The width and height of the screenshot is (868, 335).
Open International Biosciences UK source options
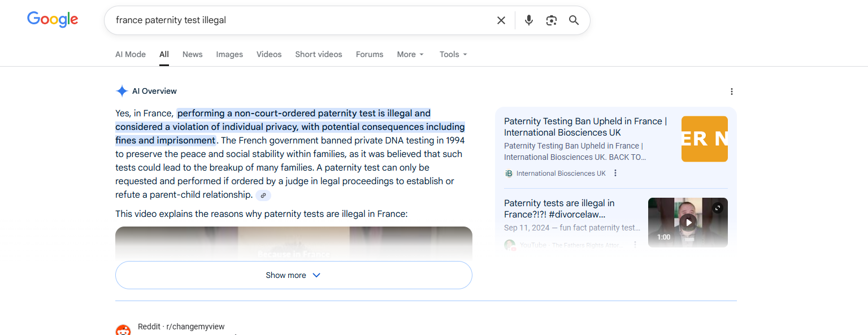tap(615, 173)
